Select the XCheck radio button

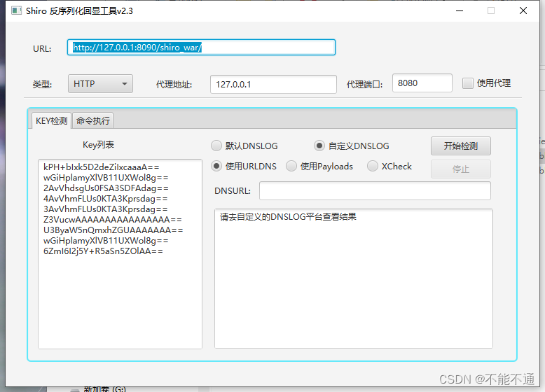tap(373, 167)
